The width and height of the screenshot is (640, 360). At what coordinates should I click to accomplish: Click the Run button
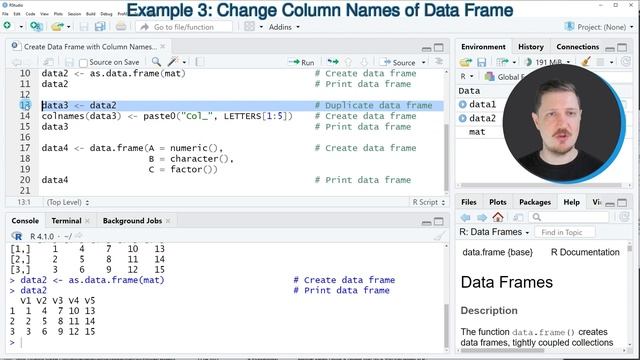301,62
